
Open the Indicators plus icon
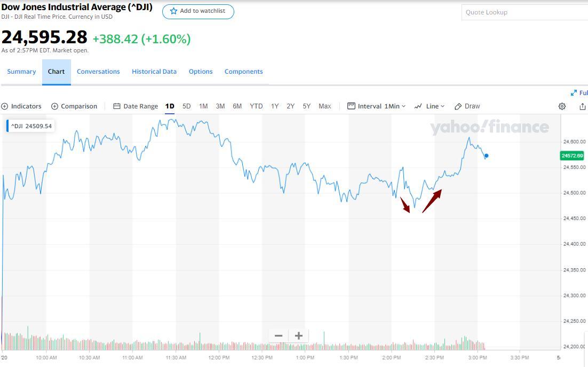5,106
